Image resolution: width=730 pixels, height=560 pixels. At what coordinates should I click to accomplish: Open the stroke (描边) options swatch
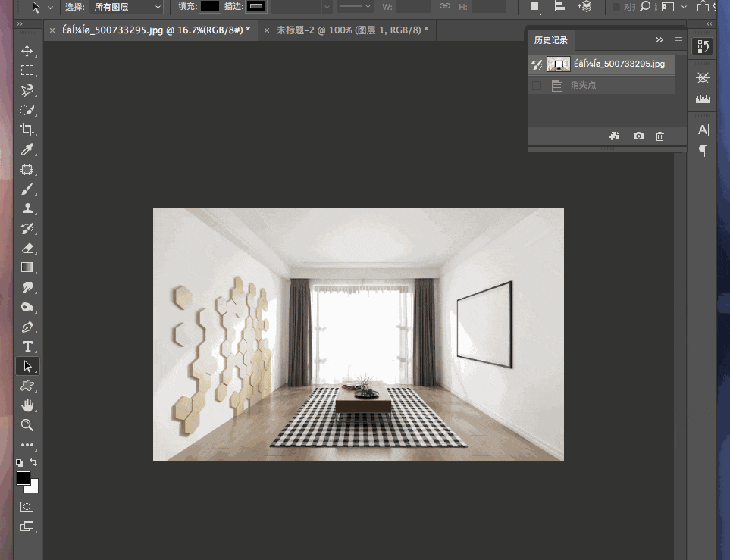click(256, 7)
